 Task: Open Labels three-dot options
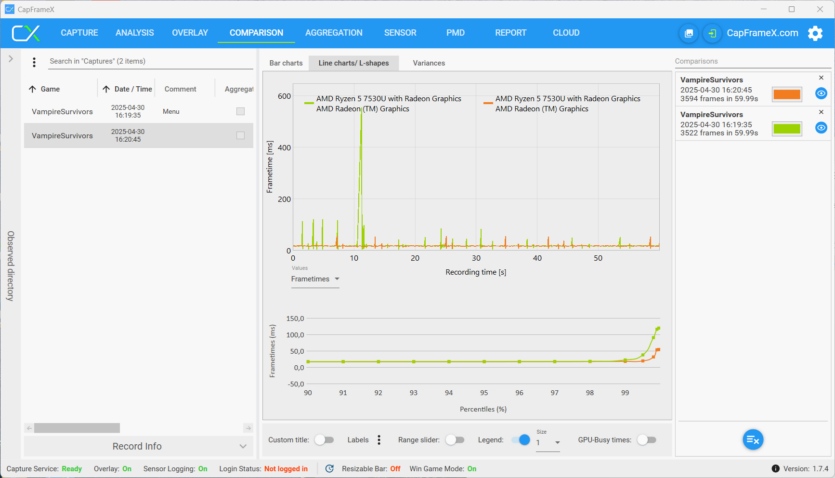[x=379, y=440]
